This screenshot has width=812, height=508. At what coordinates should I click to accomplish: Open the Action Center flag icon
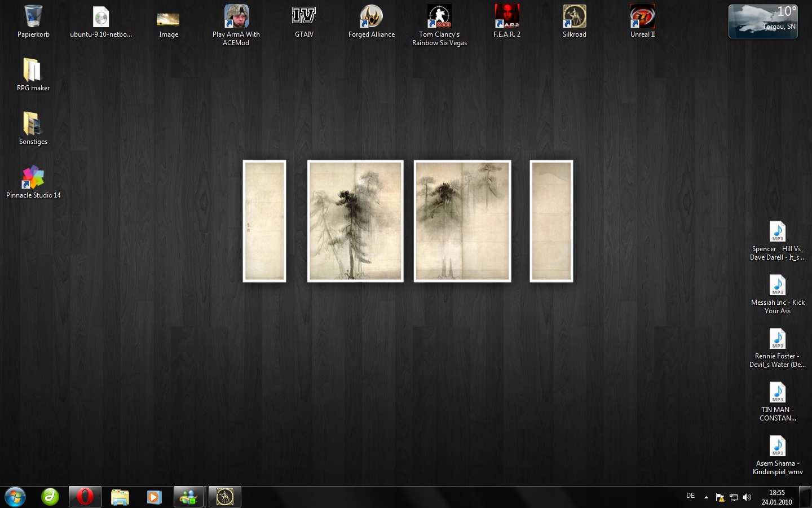click(720, 497)
